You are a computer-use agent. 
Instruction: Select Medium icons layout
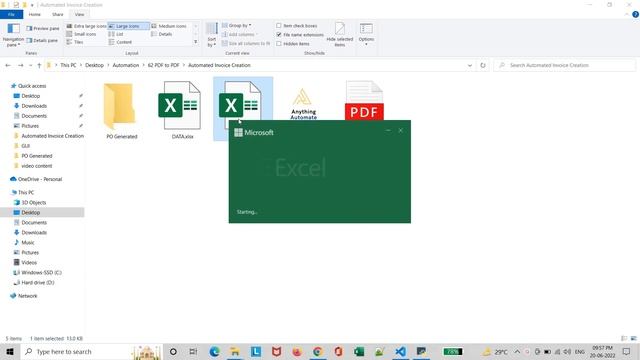(x=169, y=26)
